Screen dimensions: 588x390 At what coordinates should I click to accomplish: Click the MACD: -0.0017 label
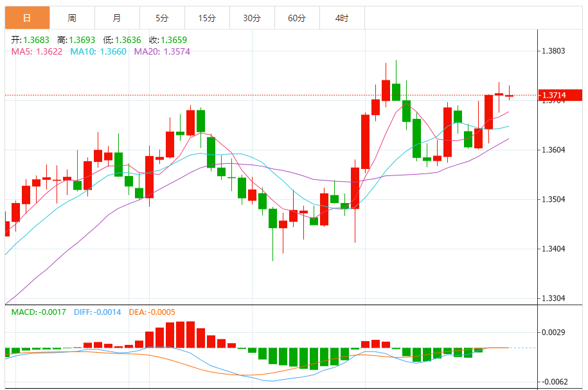(39, 312)
